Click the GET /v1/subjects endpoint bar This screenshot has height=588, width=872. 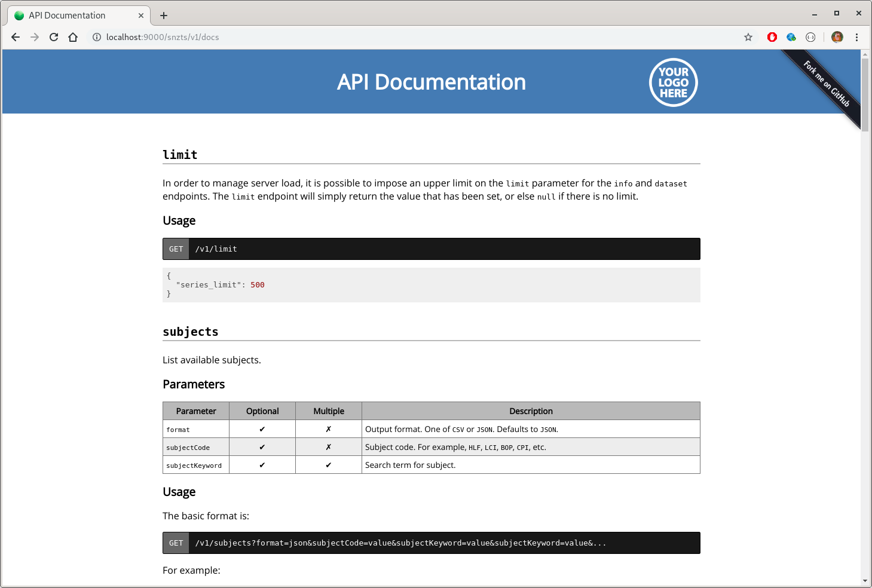[432, 543]
